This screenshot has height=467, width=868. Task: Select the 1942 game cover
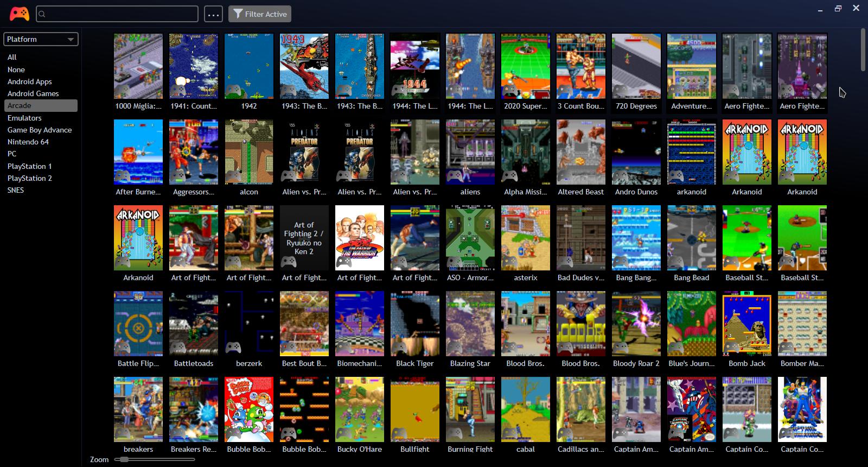249,66
